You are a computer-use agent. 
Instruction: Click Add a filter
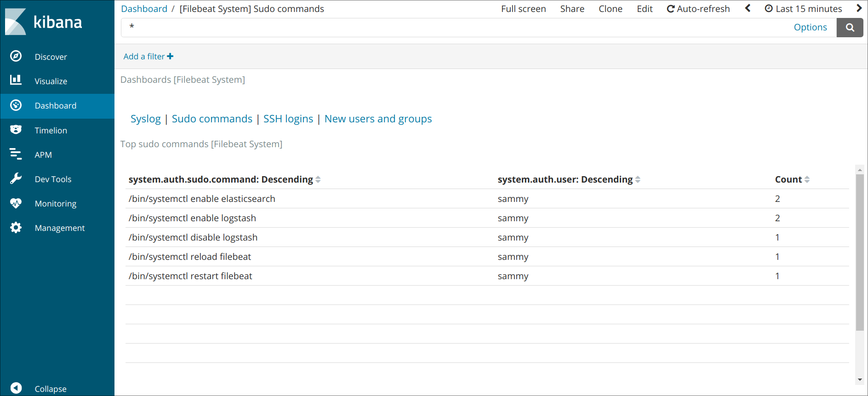tap(148, 56)
